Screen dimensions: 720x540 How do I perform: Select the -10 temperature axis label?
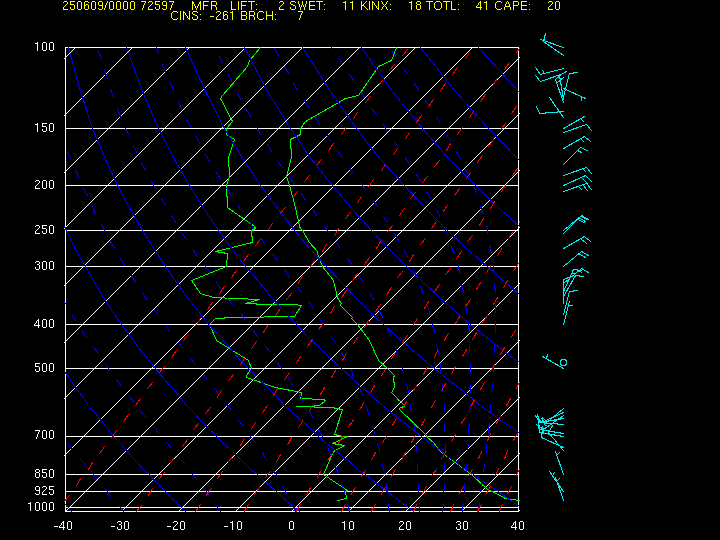[x=233, y=526]
